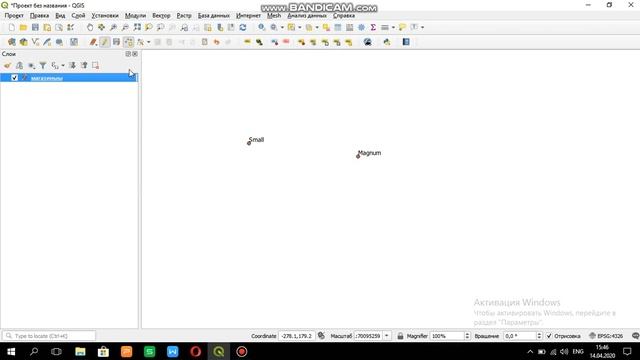Open the Справка menu
640x360 pixels.
tap(344, 16)
